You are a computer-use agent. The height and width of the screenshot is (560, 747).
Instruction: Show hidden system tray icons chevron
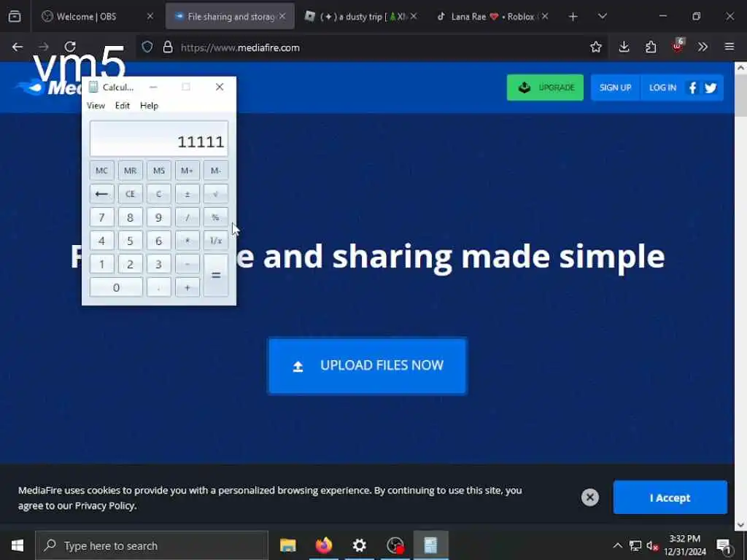[x=617, y=545]
